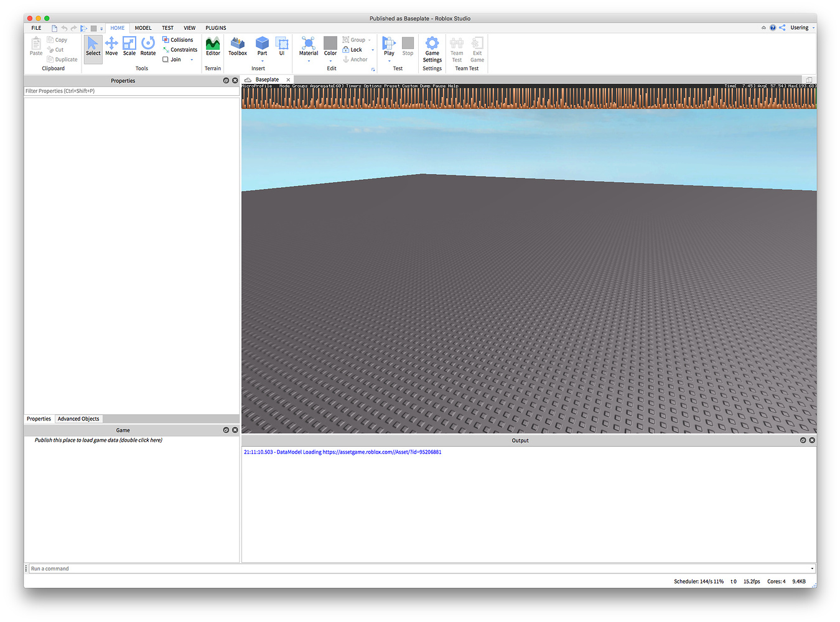Focus the Filter Properties search field

(x=131, y=91)
